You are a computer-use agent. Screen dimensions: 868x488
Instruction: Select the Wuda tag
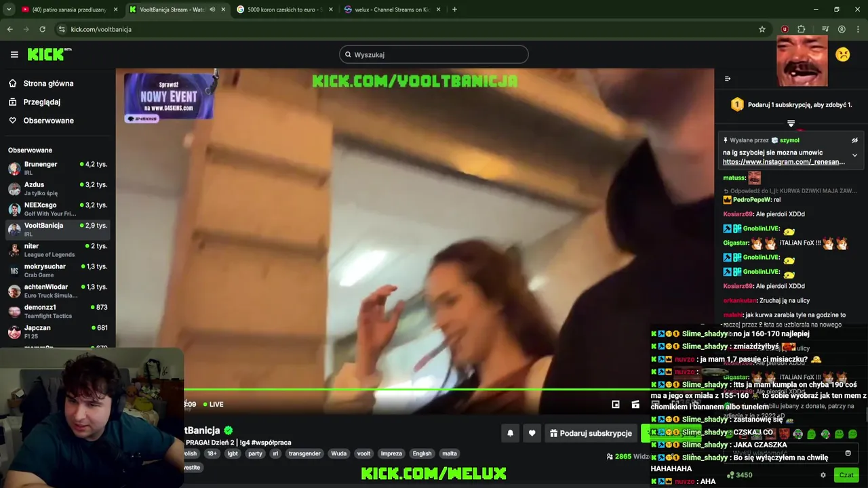[338, 453]
